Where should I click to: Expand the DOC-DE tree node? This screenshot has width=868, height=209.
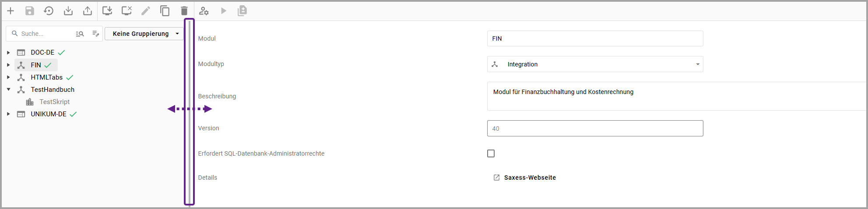pyautogui.click(x=8, y=52)
